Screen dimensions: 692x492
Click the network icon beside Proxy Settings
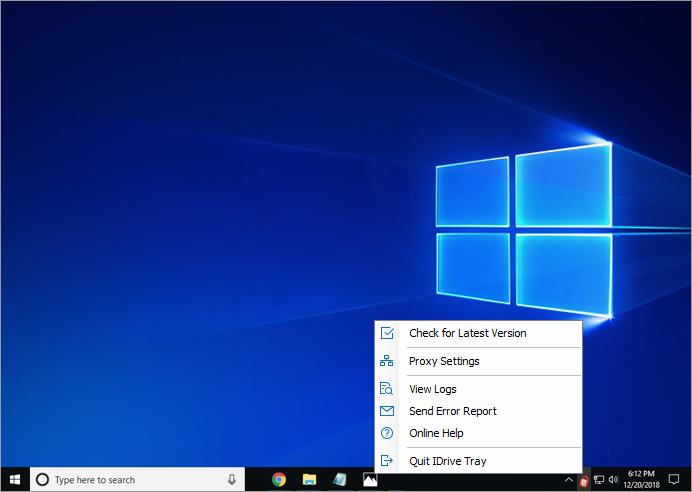(387, 361)
